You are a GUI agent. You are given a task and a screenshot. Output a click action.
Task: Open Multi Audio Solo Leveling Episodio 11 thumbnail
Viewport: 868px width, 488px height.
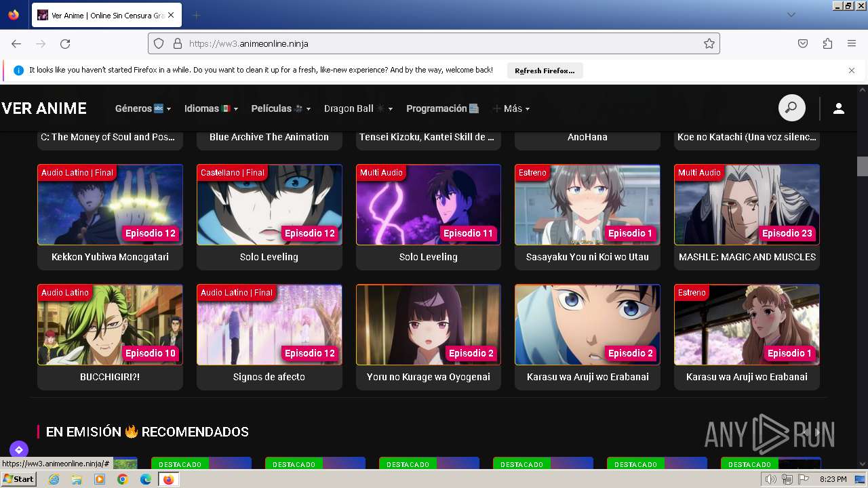[x=429, y=205]
